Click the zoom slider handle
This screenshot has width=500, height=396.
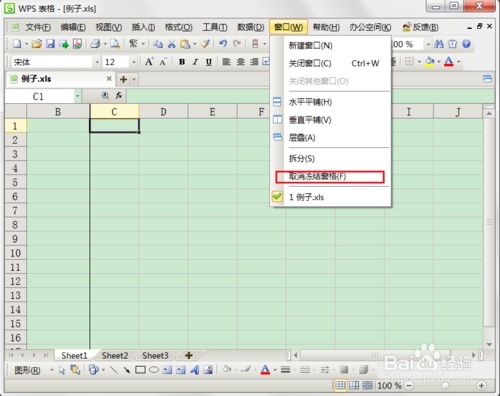click(445, 385)
